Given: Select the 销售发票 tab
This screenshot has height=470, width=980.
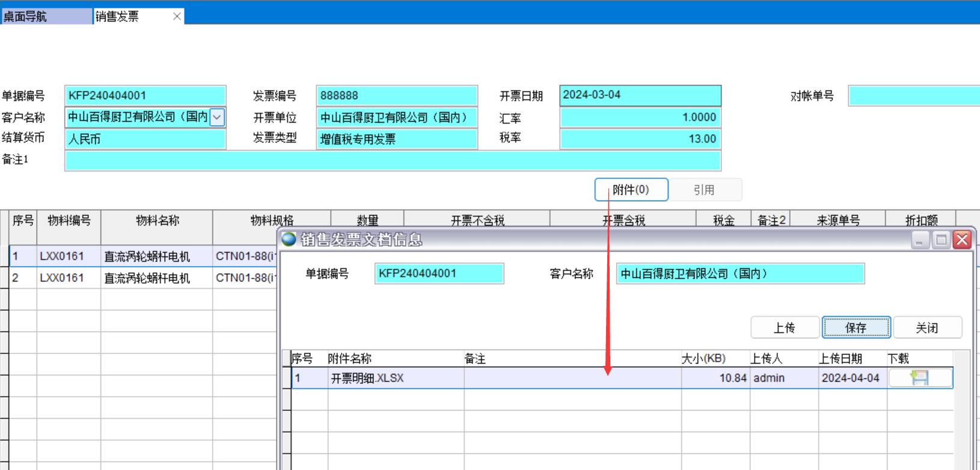Looking at the screenshot, I should point(126,16).
